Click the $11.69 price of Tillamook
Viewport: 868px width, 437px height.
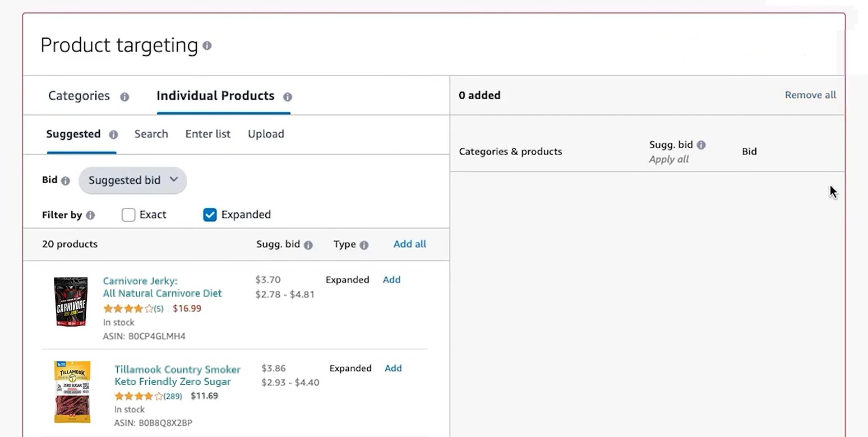pos(204,396)
